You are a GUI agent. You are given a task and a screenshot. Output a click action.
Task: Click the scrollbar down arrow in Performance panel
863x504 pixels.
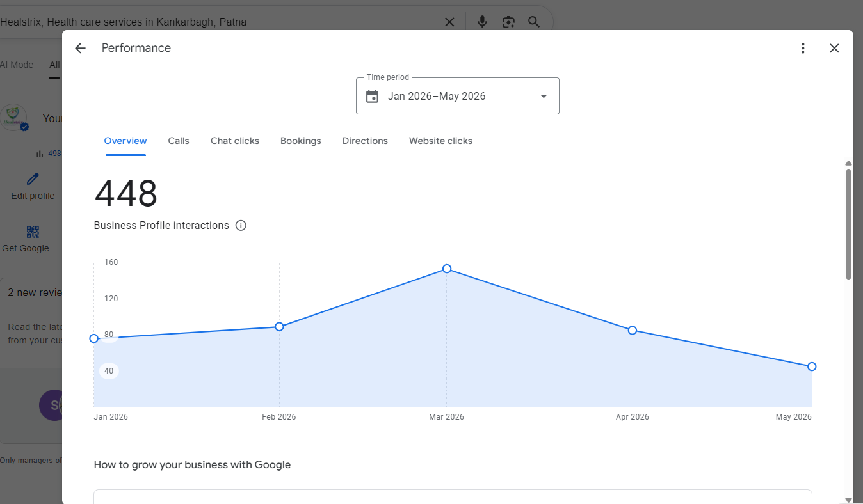(x=848, y=500)
